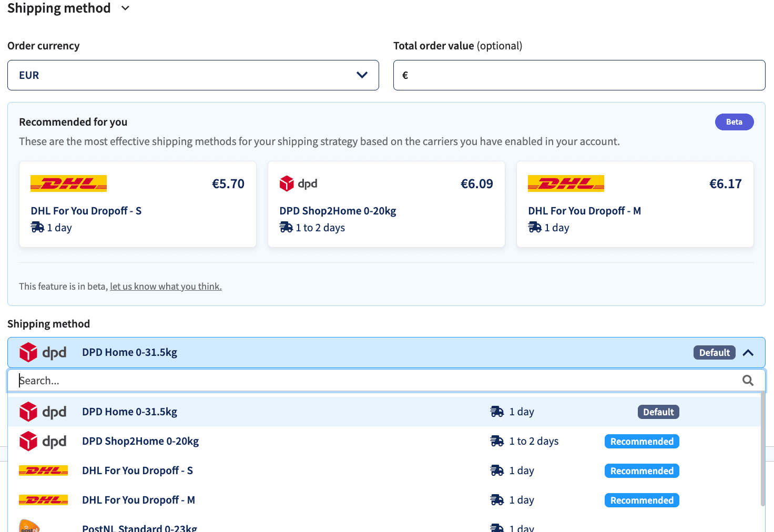Click truck icon beside 1 to 2 days on card
This screenshot has width=774, height=532.
[x=286, y=227]
